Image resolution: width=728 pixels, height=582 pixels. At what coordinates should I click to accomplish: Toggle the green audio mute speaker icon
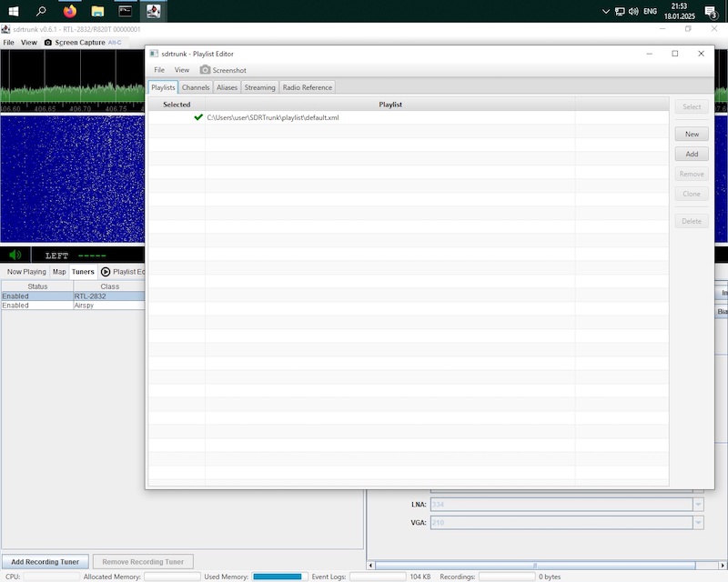15,255
